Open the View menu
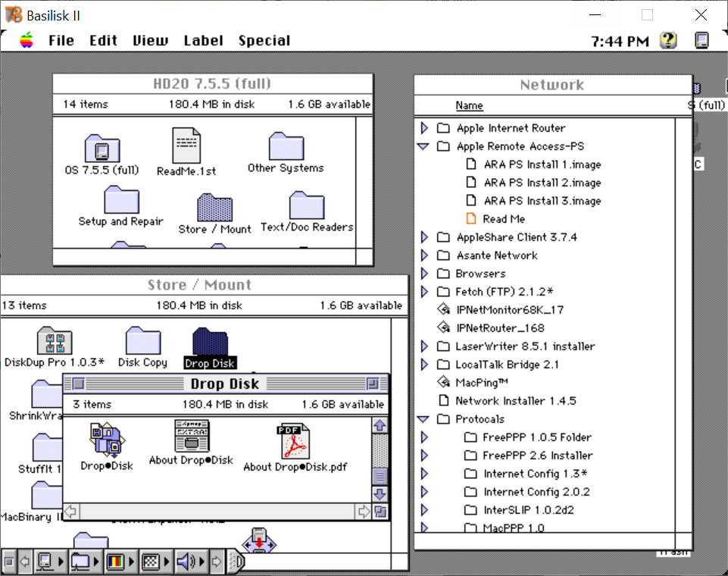This screenshot has height=576, width=728. tap(151, 40)
